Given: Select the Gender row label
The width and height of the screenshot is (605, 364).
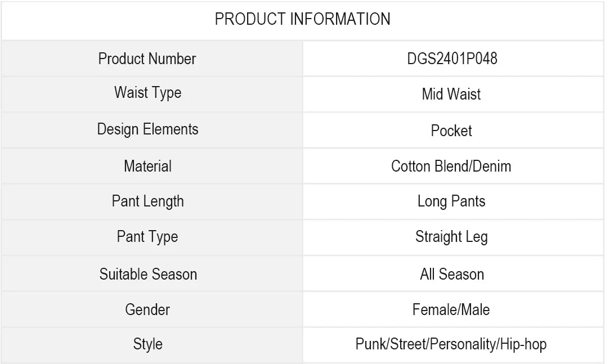Looking at the screenshot, I should [x=147, y=309].
